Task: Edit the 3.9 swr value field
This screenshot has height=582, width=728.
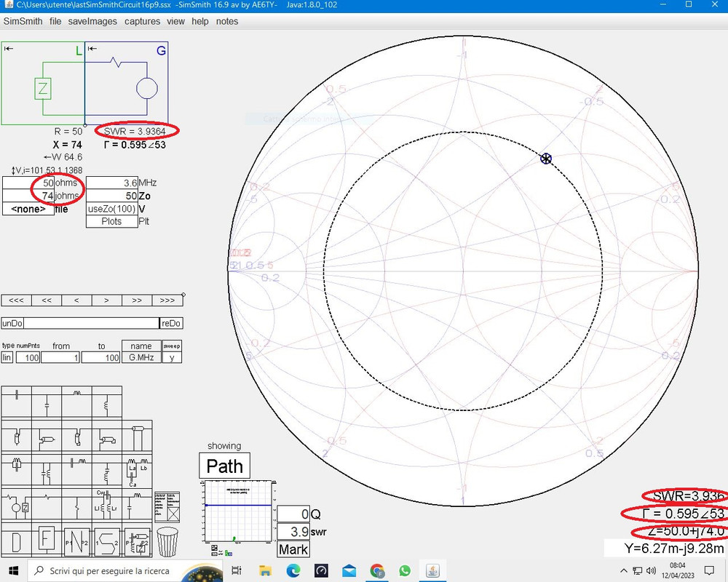Action: [293, 531]
